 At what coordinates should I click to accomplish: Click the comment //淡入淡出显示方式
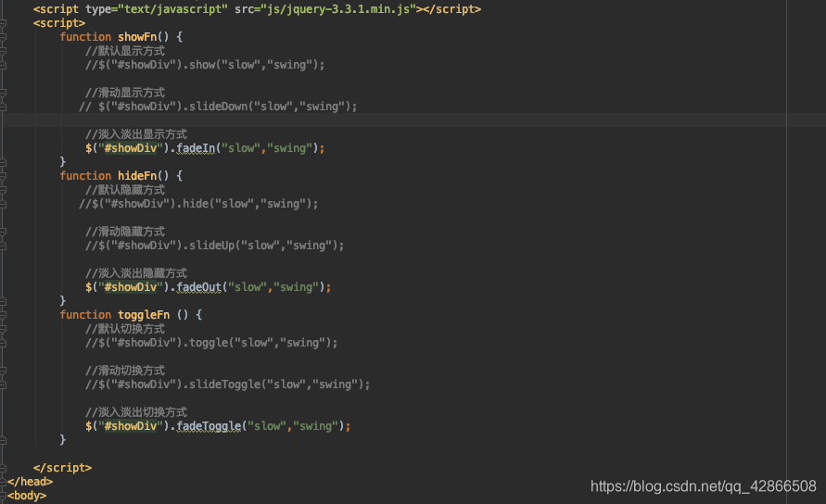136,134
